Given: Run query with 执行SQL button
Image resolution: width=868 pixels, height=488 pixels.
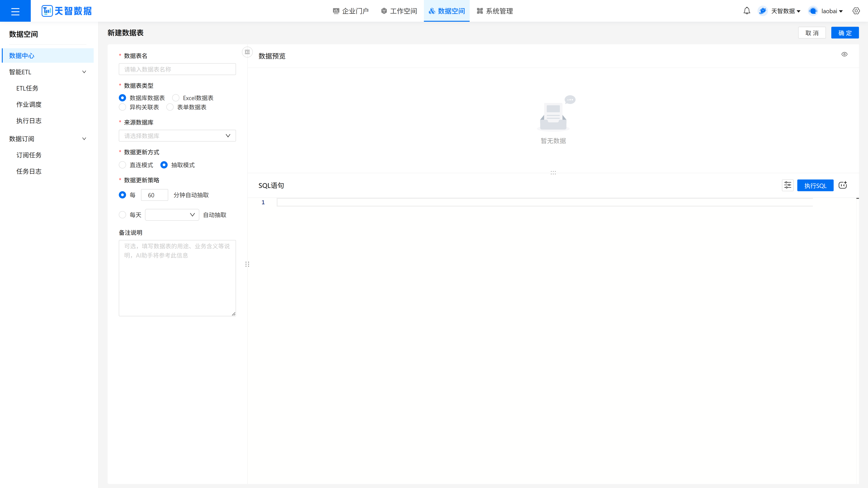Looking at the screenshot, I should pyautogui.click(x=815, y=185).
